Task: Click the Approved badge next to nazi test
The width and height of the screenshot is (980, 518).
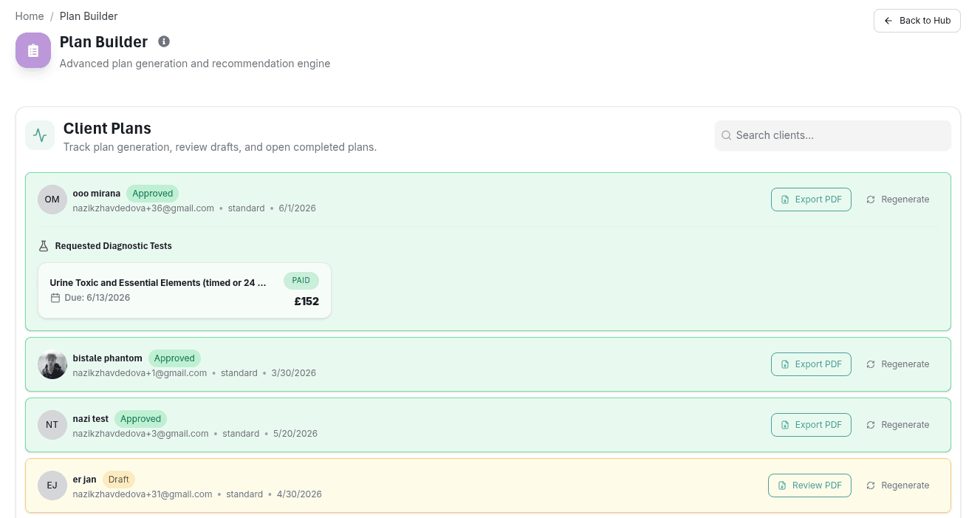Action: point(140,419)
